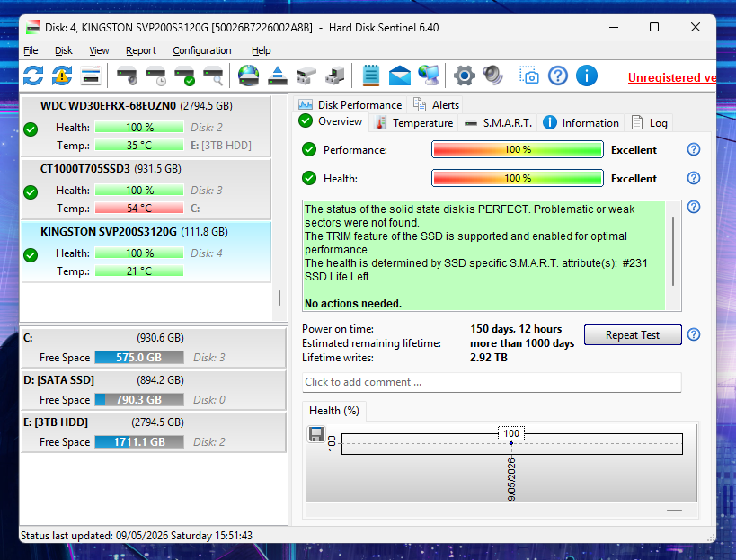Click the Health 100 % gradient bar
Viewport: 736px width, 560px height.
(x=518, y=178)
